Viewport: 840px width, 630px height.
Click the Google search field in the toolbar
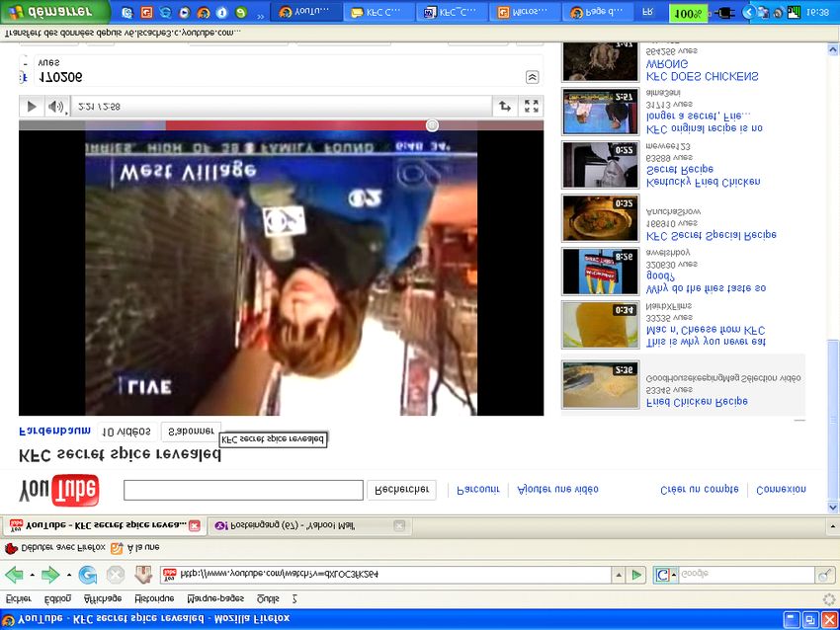[746, 575]
